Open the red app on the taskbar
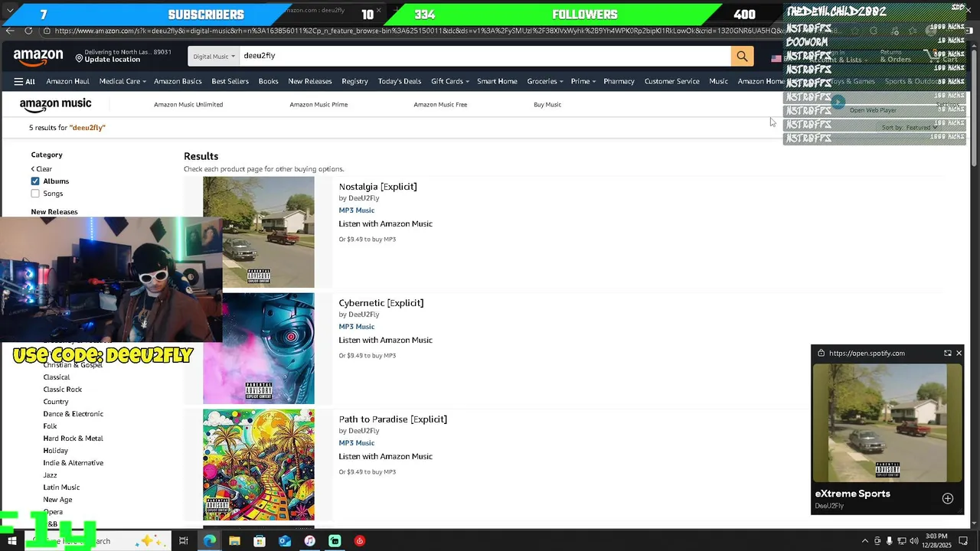 [360, 541]
